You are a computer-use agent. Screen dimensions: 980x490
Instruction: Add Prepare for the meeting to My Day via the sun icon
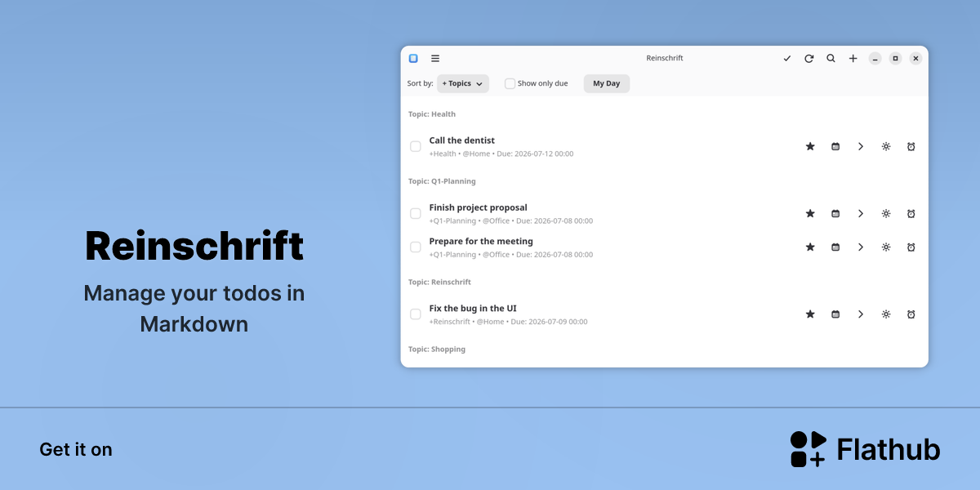click(x=886, y=247)
